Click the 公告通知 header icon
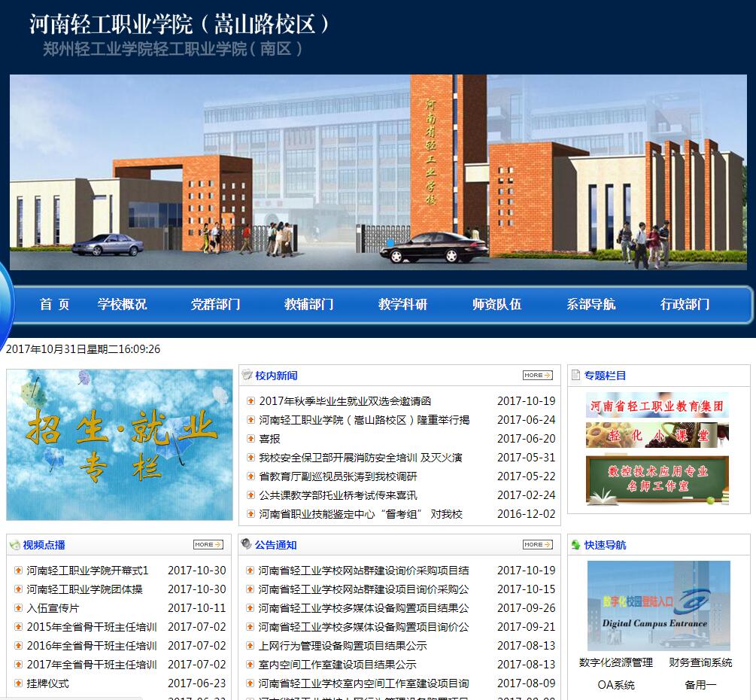Screen dimensions: 756x700 click(x=247, y=544)
